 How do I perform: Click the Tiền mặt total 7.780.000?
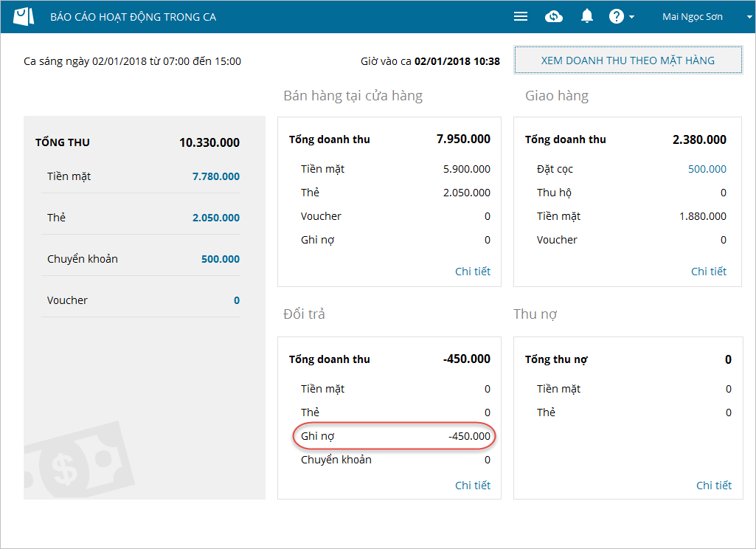[216, 176]
